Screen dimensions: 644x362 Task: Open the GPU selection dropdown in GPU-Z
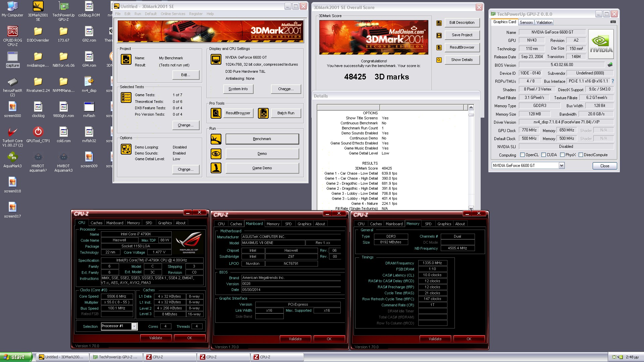(561, 166)
